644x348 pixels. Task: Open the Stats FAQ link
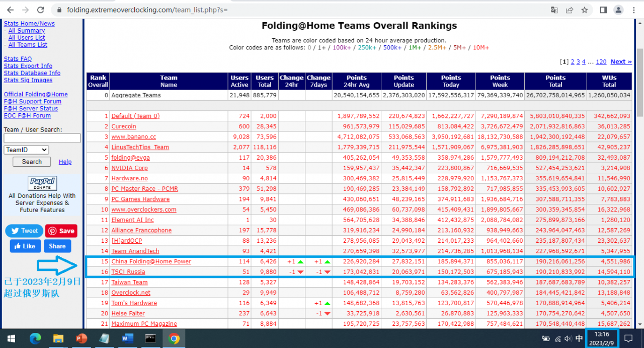click(18, 58)
